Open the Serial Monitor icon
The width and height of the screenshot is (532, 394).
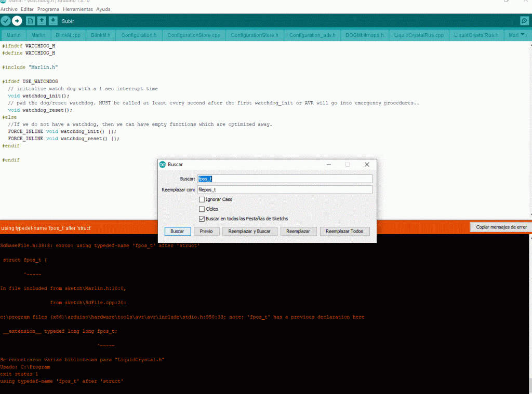point(524,21)
